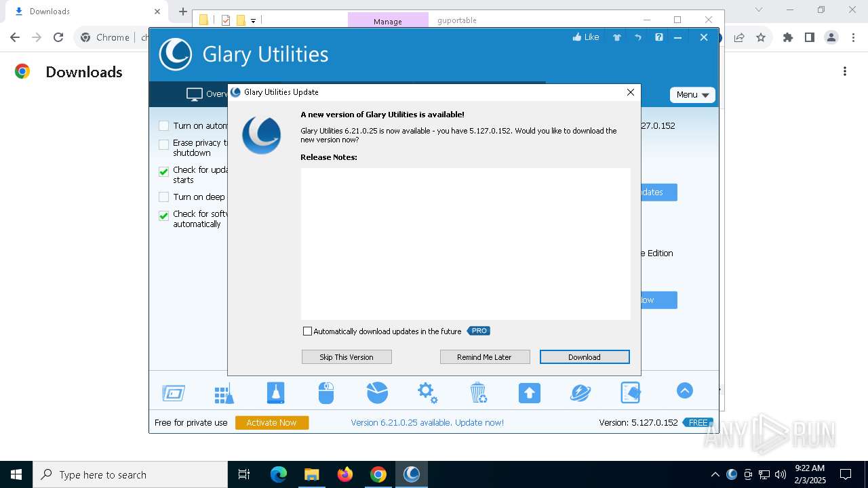Viewport: 868px width, 488px height.
Task: Launch Microsoft Edge from taskbar
Action: click(x=279, y=474)
